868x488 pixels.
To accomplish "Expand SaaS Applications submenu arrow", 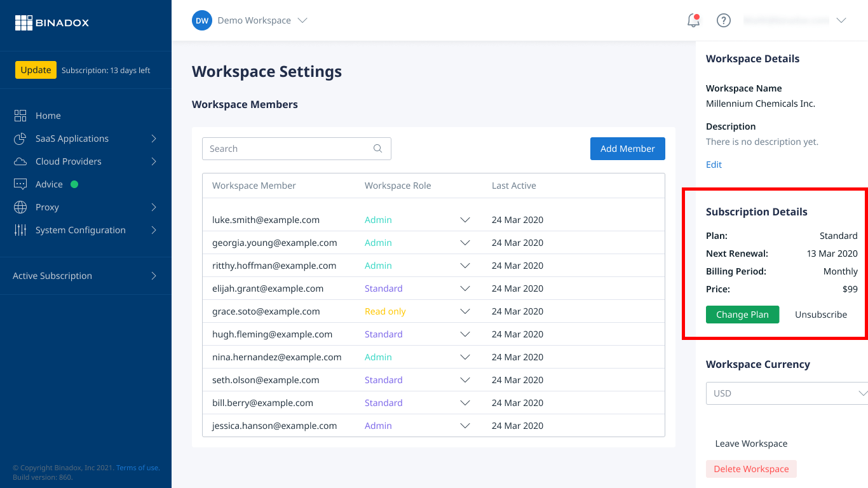I will click(154, 139).
